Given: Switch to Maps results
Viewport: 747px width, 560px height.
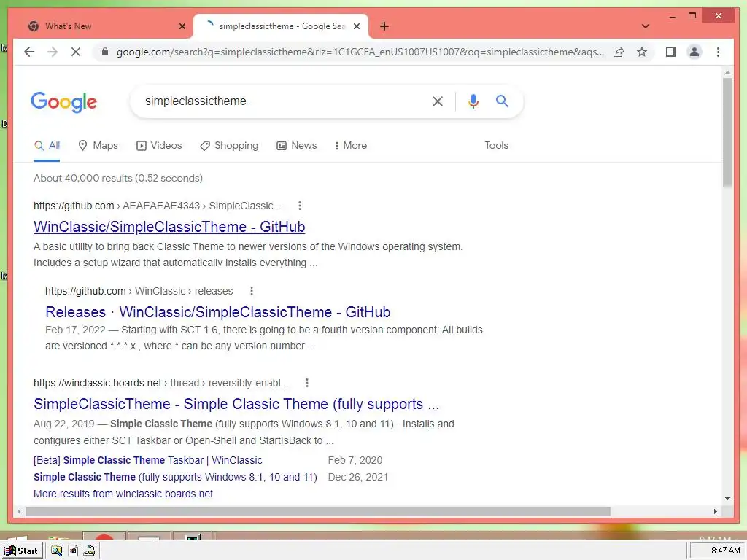Looking at the screenshot, I should (98, 146).
